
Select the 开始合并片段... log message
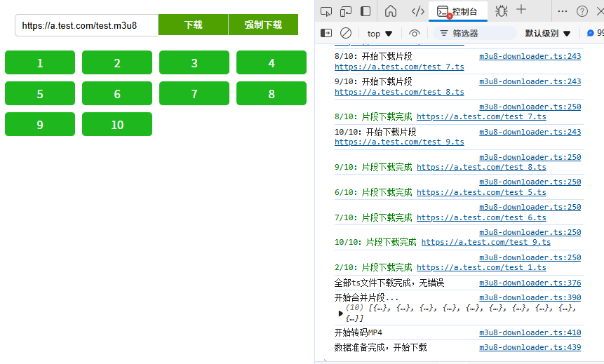[x=366, y=298]
